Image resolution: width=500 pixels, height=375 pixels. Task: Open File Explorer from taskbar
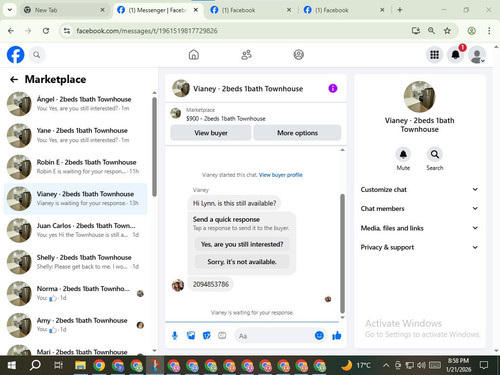click(80, 365)
